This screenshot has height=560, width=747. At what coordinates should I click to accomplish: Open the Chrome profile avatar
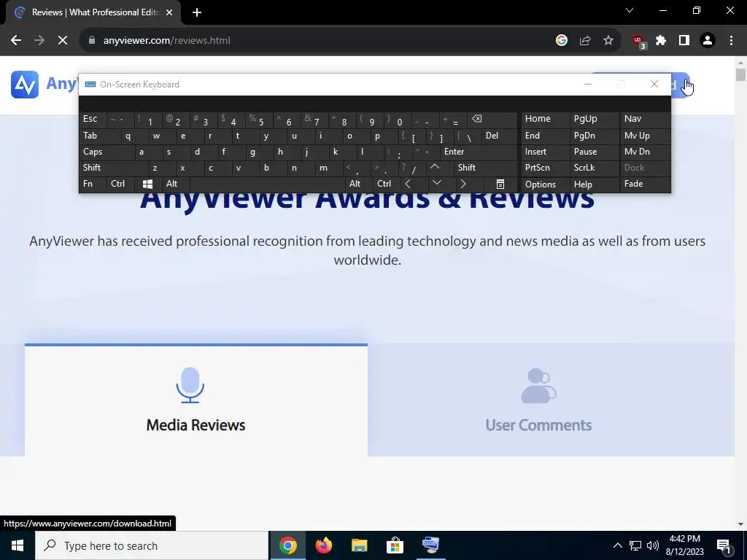tap(708, 41)
